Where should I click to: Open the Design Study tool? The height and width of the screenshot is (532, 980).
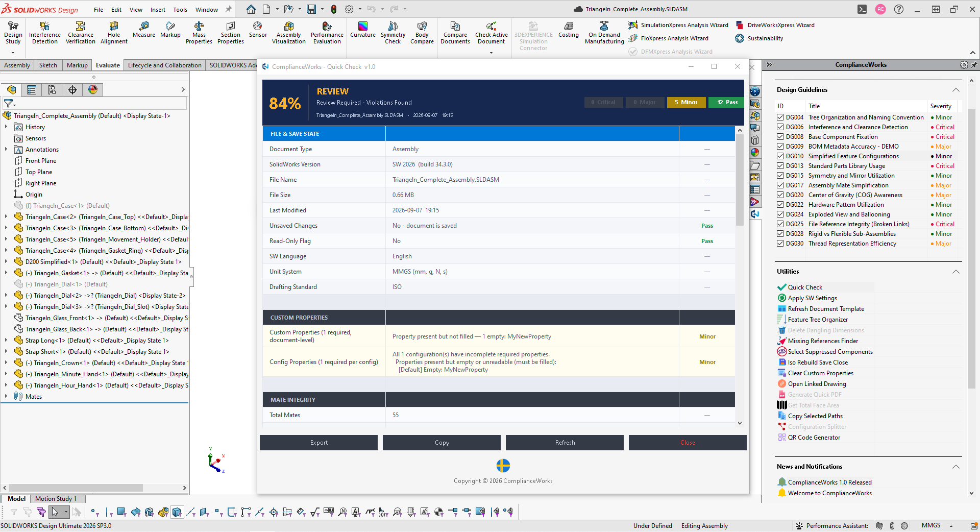pyautogui.click(x=13, y=33)
